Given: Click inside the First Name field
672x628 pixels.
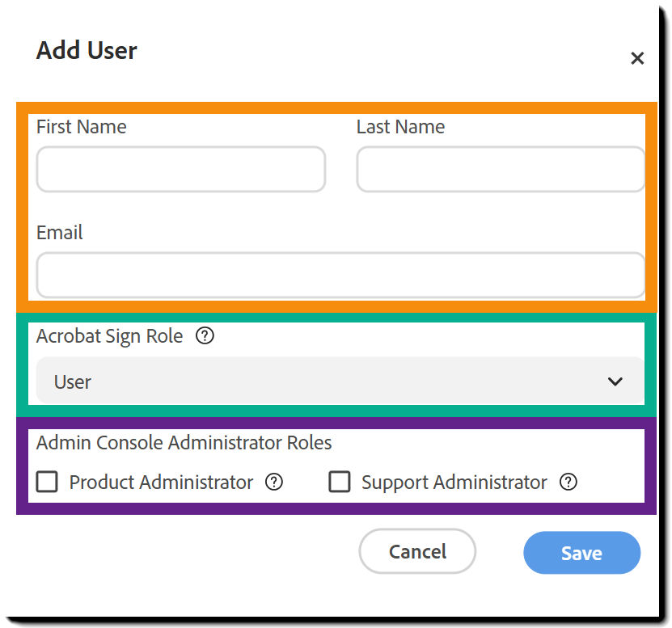Looking at the screenshot, I should pyautogui.click(x=180, y=169).
